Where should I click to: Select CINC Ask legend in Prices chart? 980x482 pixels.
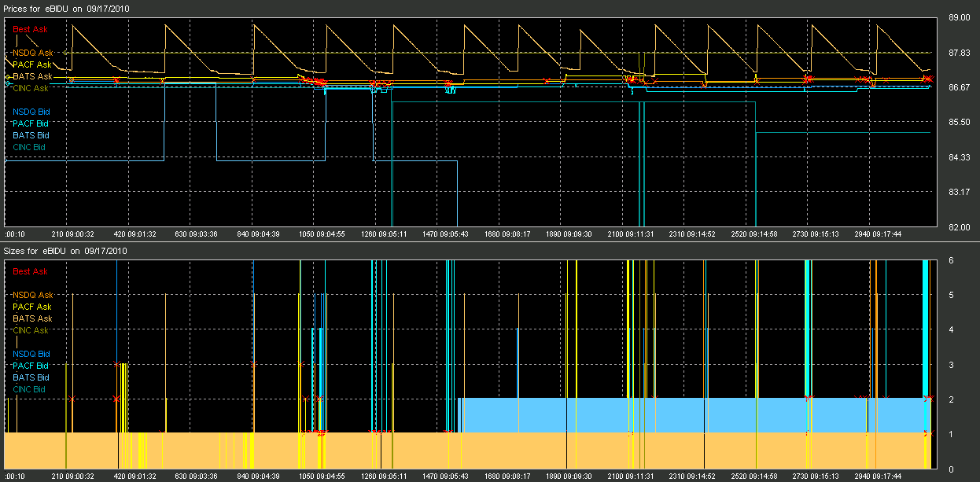[x=31, y=88]
